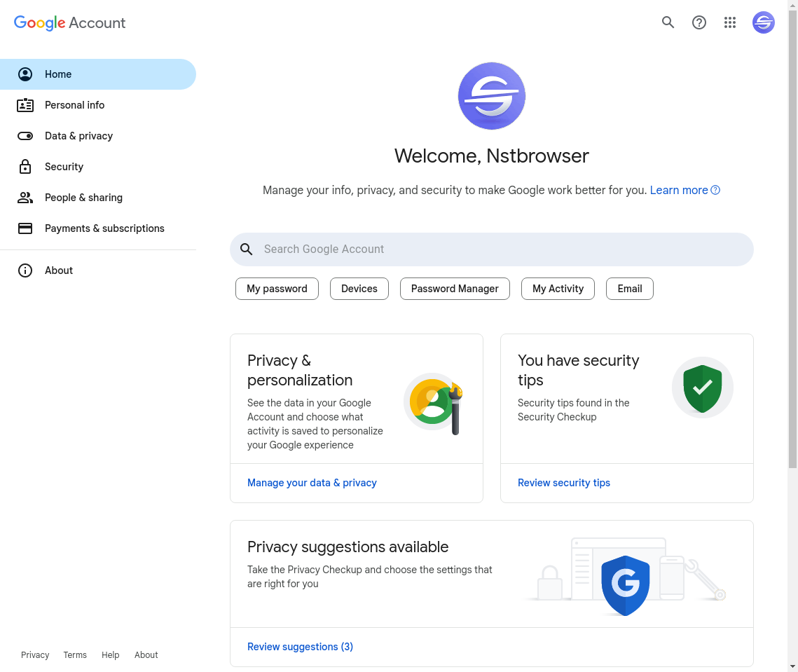Click the Email chip
The width and height of the screenshot is (798, 672).
(630, 289)
